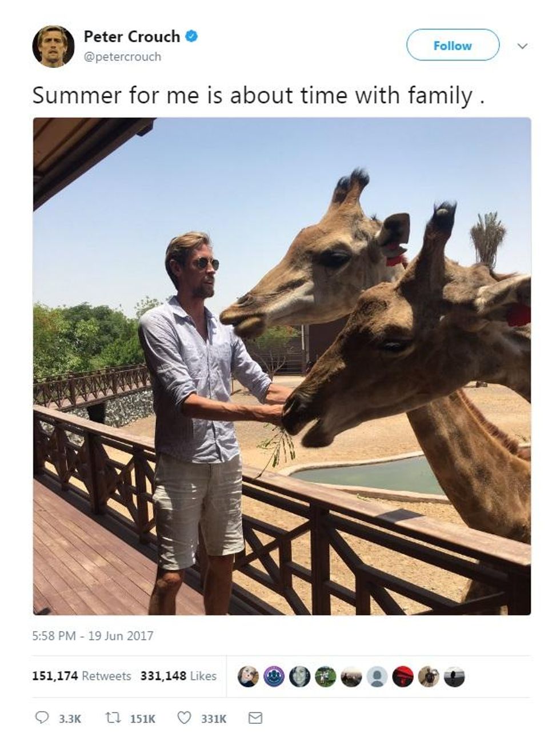Open the last liker avatar in row

pyautogui.click(x=454, y=676)
